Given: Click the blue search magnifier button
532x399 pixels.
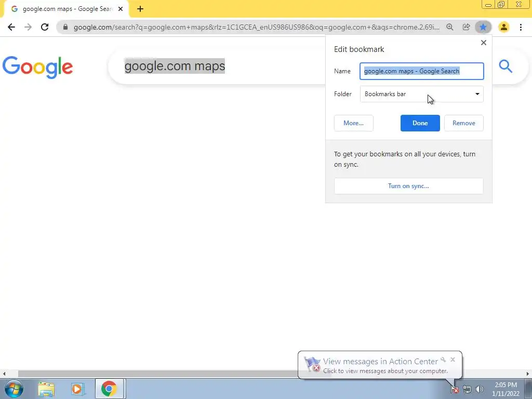Looking at the screenshot, I should (x=506, y=66).
